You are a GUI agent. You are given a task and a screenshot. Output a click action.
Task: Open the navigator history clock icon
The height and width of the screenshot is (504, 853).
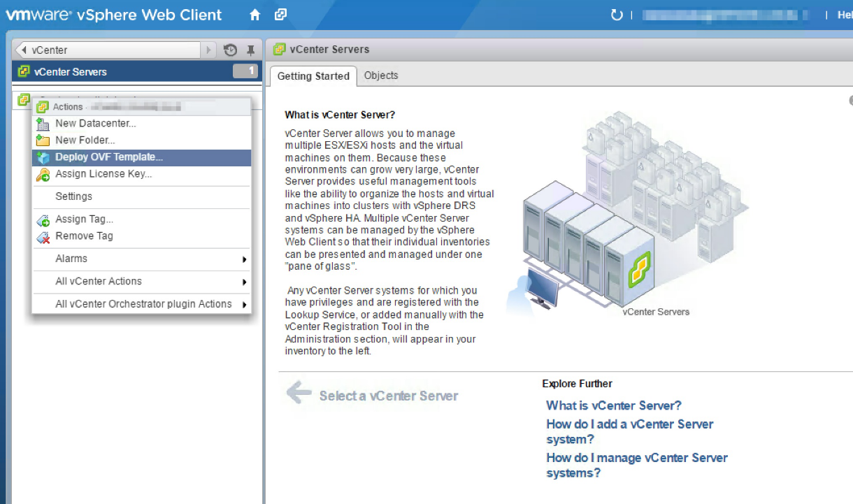(230, 50)
